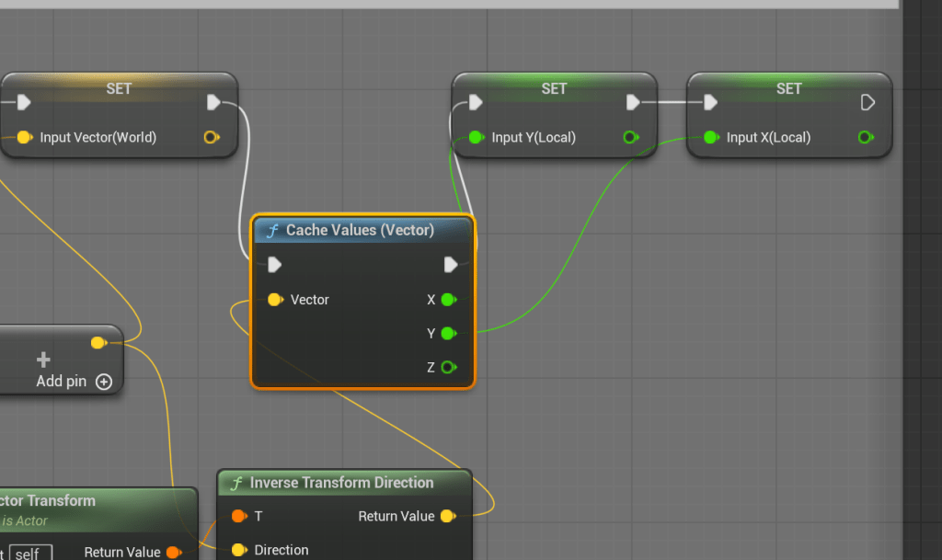Click Inverse Transform Return Value output pin
This screenshot has height=560, width=942.
click(447, 516)
